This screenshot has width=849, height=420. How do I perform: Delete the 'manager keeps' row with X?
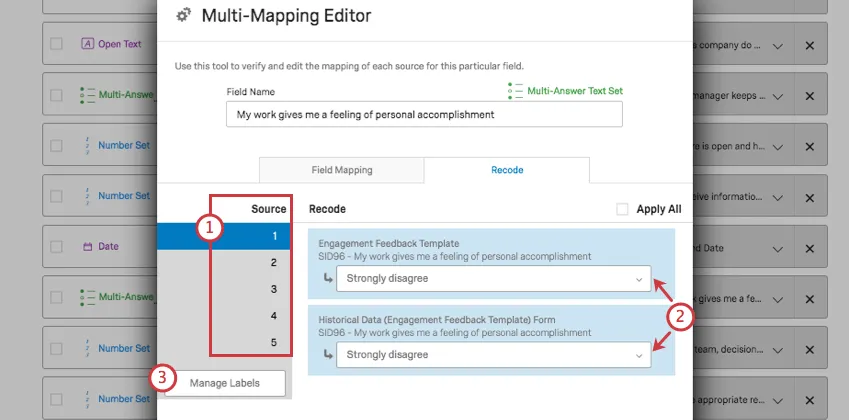pyautogui.click(x=810, y=96)
